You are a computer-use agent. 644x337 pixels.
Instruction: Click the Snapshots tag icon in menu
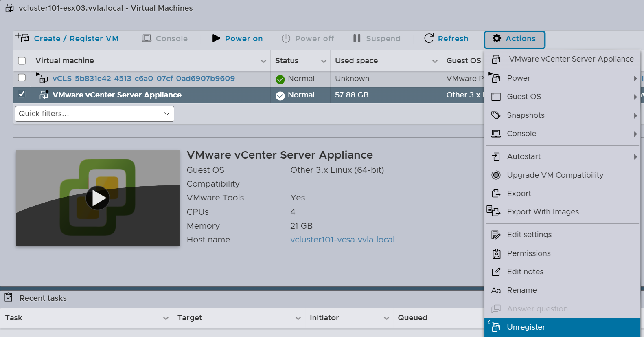[496, 115]
